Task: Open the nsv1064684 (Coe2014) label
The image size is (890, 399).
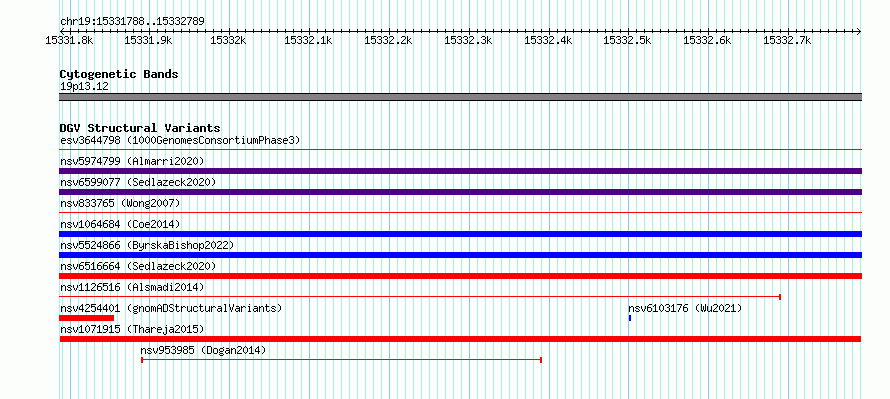Action: [120, 224]
